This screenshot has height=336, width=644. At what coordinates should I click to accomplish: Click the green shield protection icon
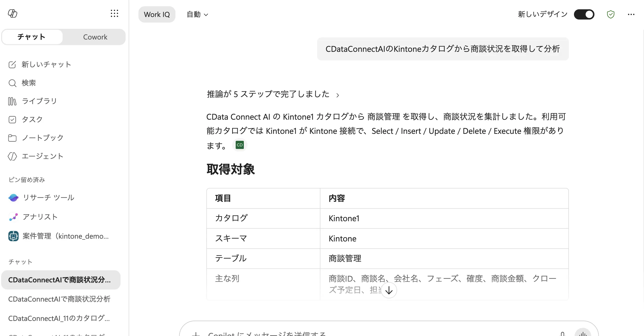click(610, 14)
